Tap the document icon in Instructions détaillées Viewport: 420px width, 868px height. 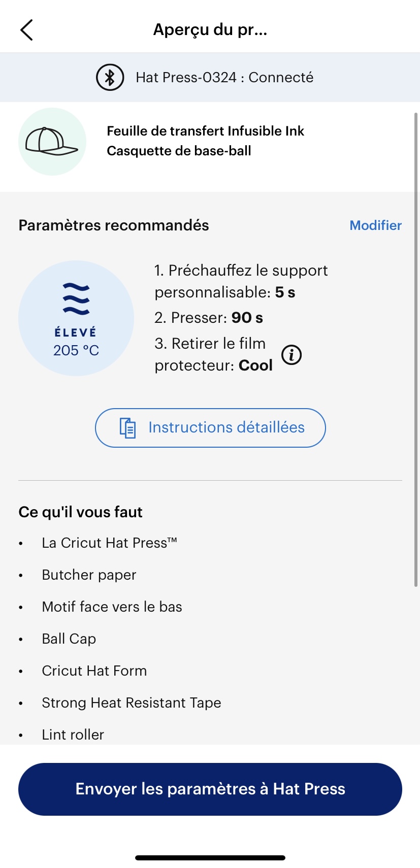(x=127, y=428)
